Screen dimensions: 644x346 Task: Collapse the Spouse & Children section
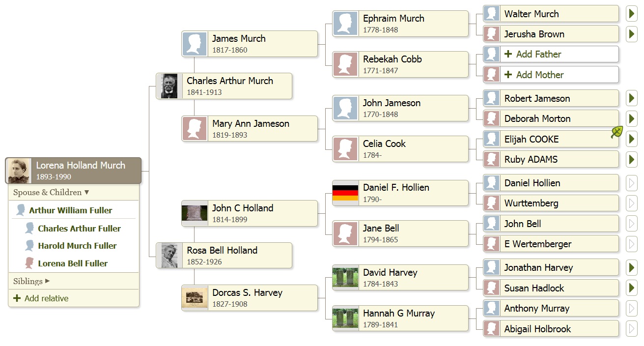tap(51, 192)
